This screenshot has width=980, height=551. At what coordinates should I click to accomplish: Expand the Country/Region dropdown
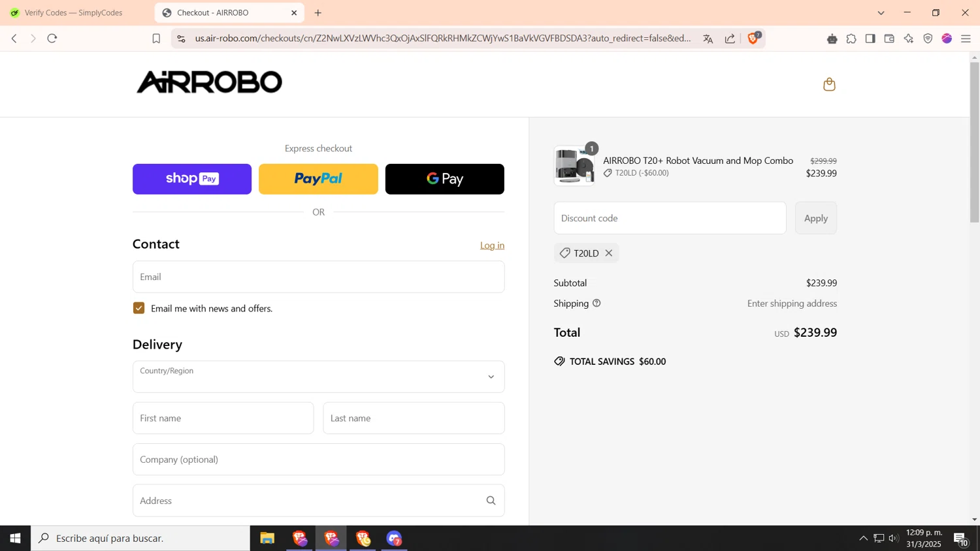tap(318, 377)
